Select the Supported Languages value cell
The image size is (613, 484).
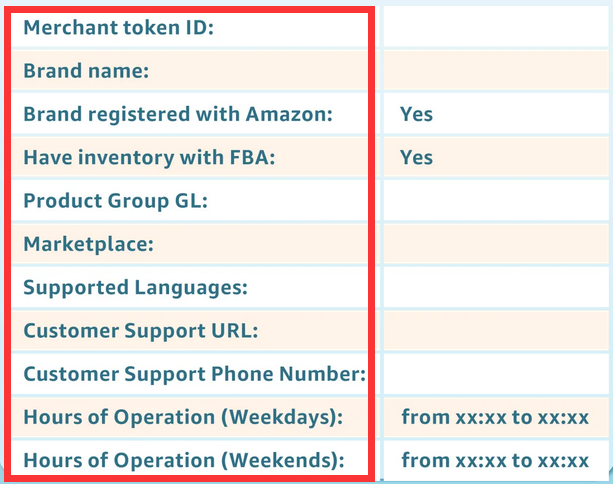click(495, 288)
